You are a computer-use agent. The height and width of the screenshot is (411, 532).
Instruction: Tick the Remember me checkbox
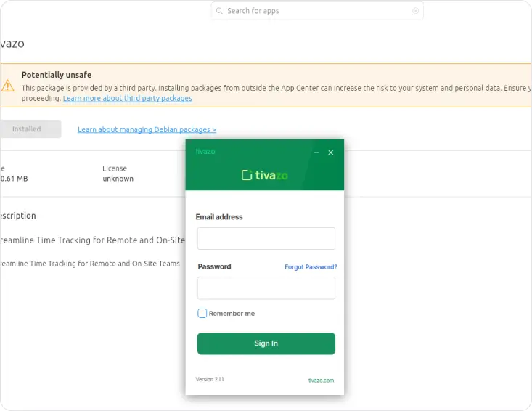pyautogui.click(x=202, y=313)
